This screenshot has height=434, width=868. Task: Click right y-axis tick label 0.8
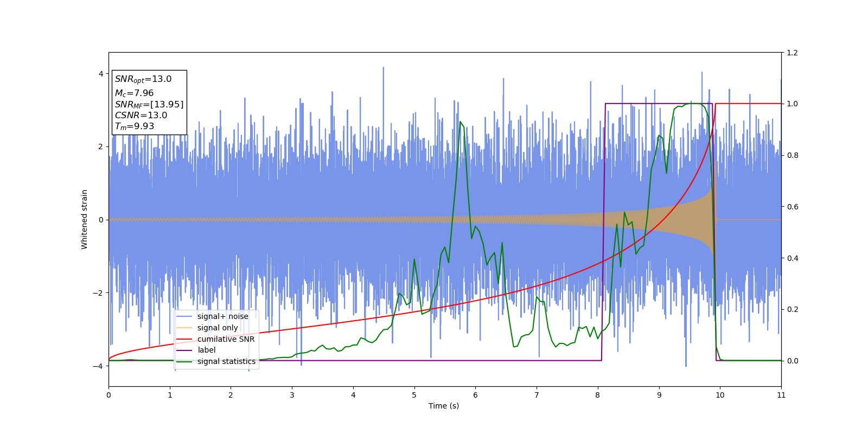[792, 155]
